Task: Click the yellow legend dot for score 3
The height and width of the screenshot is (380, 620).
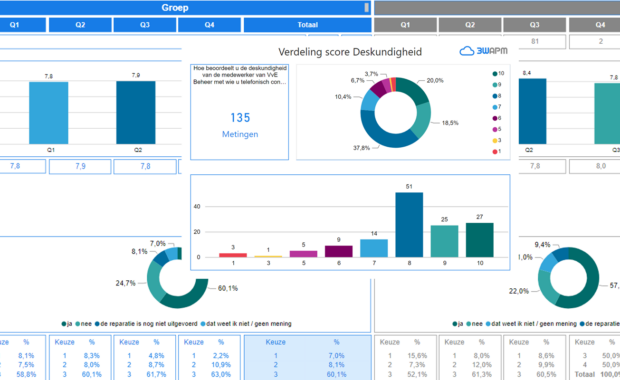Action: (x=495, y=140)
